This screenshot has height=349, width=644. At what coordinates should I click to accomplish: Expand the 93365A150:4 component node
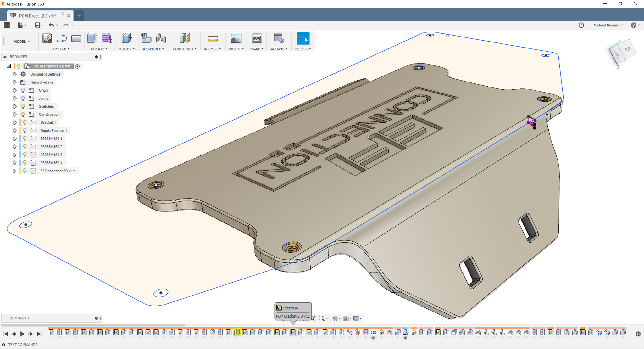click(15, 163)
